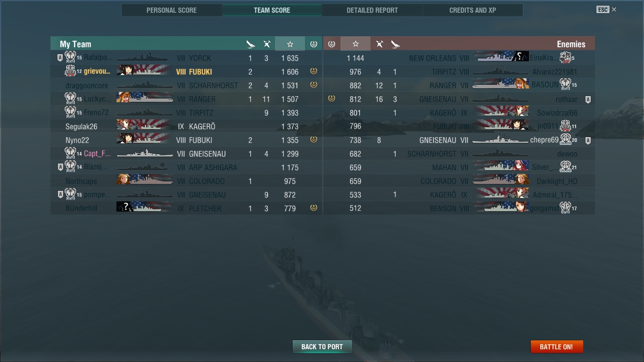
Task: Sort Enemies by ships destroyed icon
Action: coord(395,44)
